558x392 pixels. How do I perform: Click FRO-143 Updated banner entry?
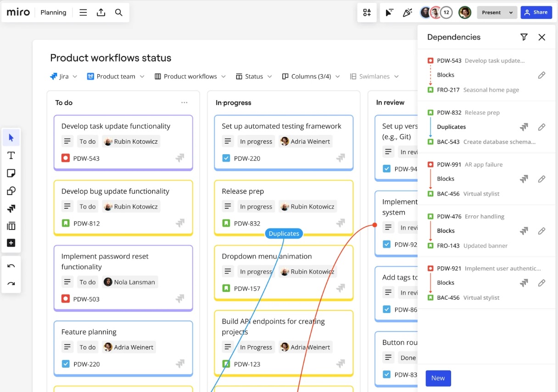tap(468, 246)
